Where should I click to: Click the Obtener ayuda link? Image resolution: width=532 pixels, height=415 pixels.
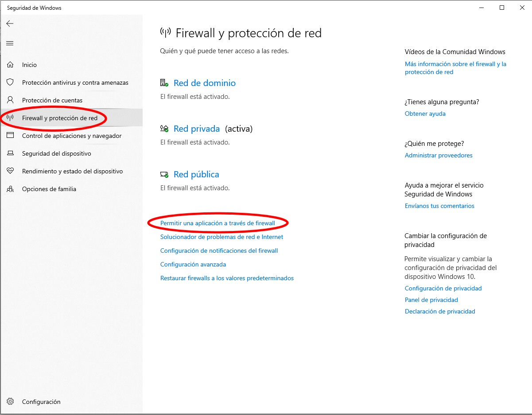pos(425,114)
